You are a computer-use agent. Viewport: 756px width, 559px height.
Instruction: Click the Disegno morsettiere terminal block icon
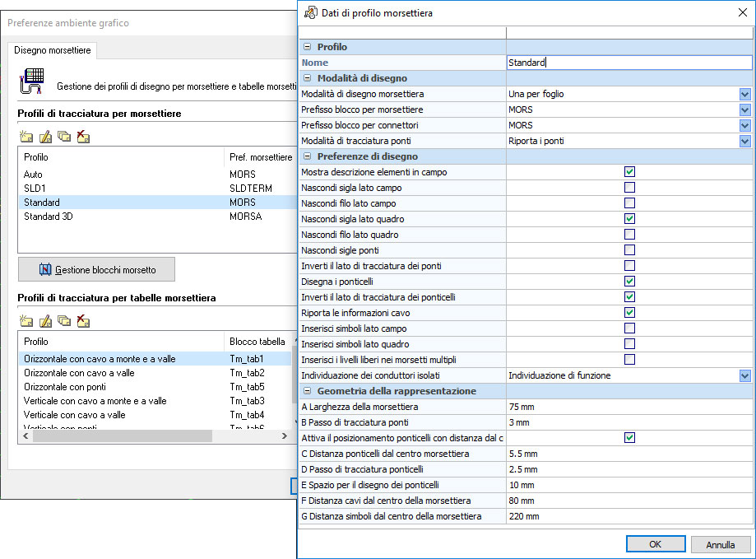[32, 81]
